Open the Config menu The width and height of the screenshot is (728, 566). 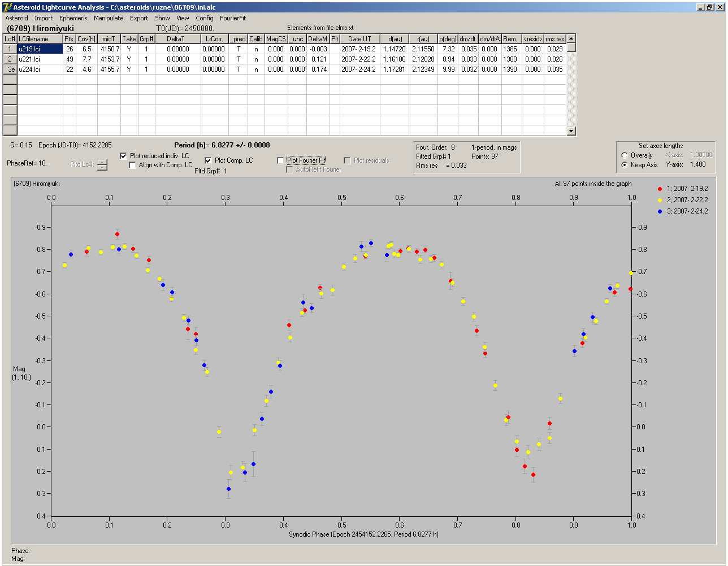(x=205, y=18)
